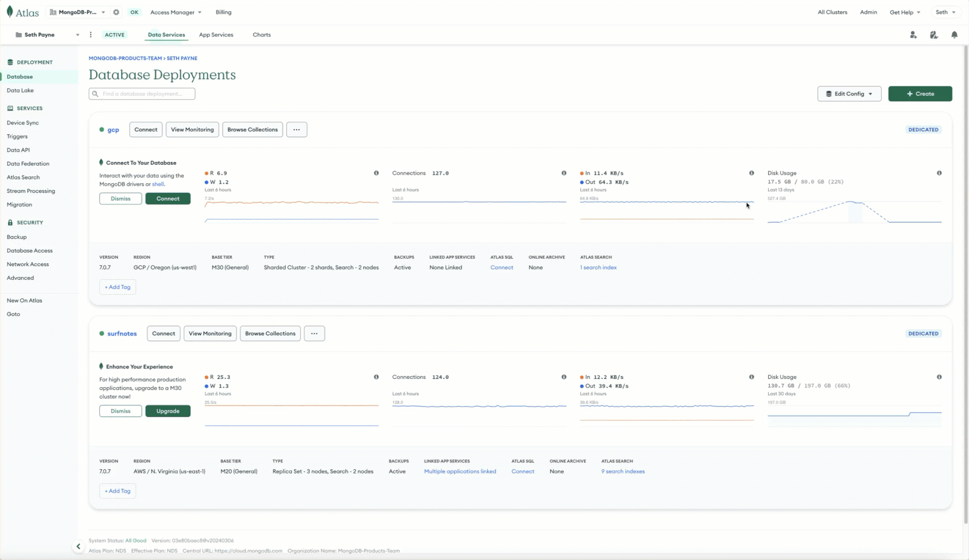
Task: Switch to the App Services tab
Action: pyautogui.click(x=216, y=35)
